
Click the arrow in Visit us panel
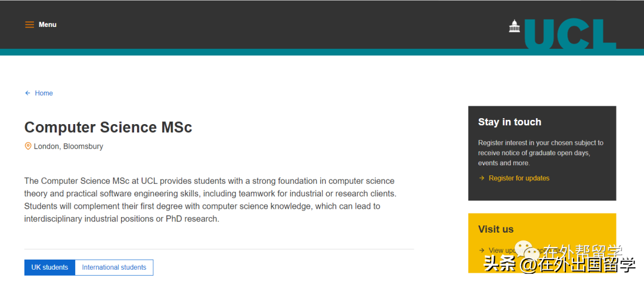[481, 250]
